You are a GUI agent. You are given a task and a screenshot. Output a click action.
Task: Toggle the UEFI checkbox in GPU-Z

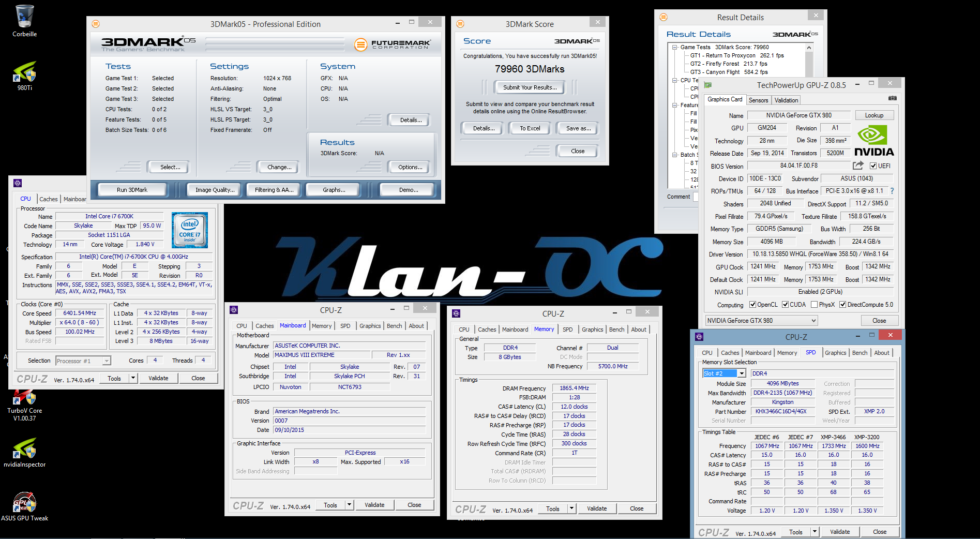(x=873, y=166)
